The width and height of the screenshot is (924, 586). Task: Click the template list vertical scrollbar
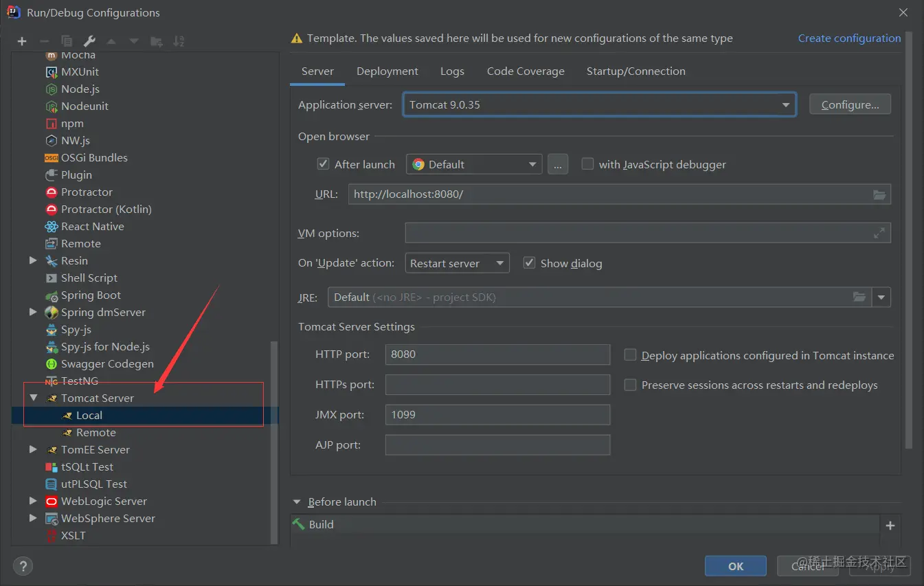tap(274, 442)
